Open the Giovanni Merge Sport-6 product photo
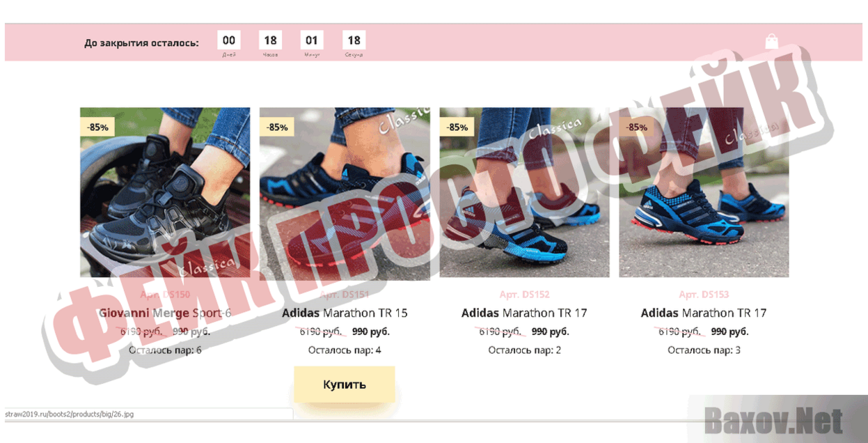868x443 pixels. (165, 192)
